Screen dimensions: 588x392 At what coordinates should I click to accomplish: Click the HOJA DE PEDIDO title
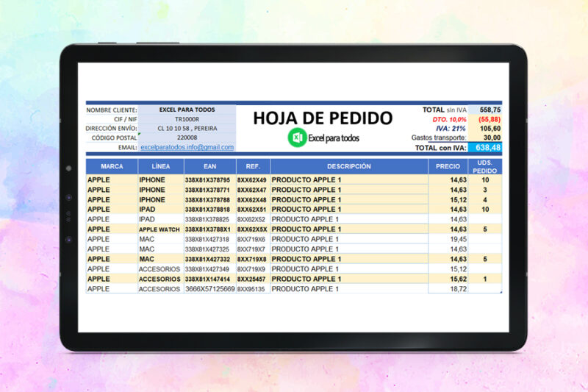click(x=323, y=118)
